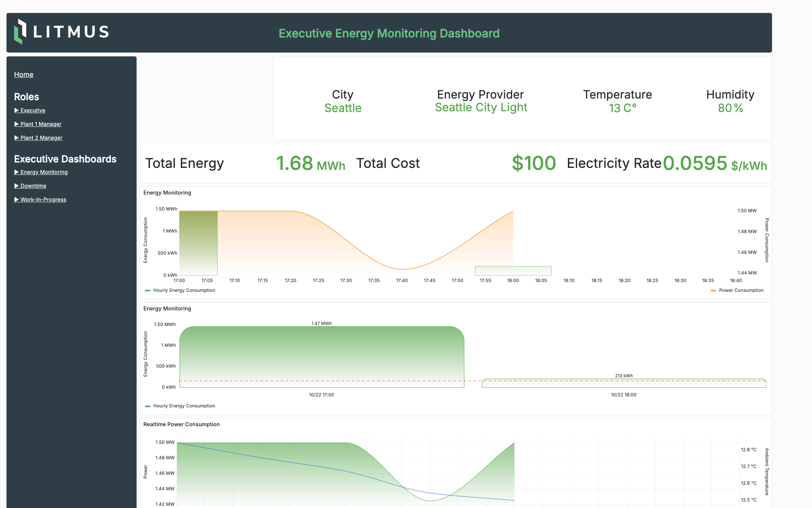Click the triangle arrow beside Plant 1 Manager
The width and height of the screenshot is (812, 508).
pos(16,124)
